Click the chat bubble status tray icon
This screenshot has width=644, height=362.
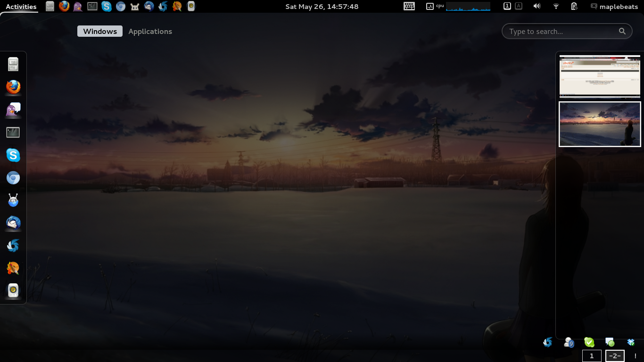[610, 342]
